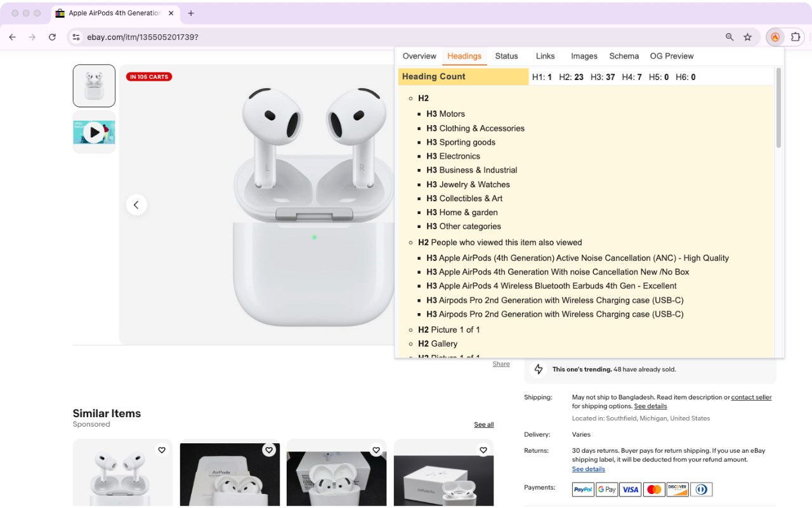Click See all similar items
The height and width of the screenshot is (508, 812).
(483, 424)
